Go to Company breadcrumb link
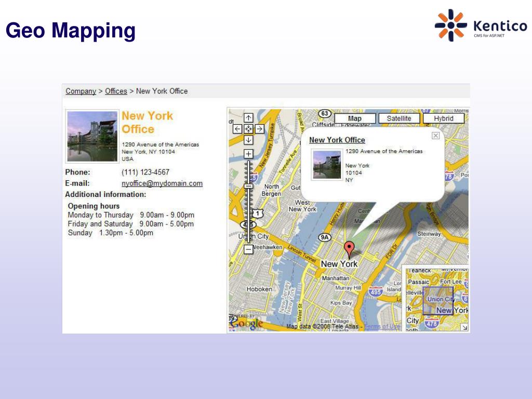The image size is (532, 399). (81, 91)
